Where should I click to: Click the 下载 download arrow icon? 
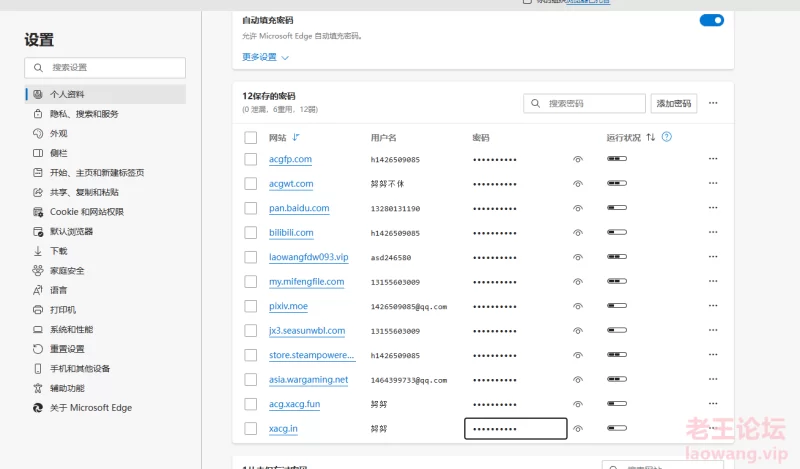coord(38,251)
